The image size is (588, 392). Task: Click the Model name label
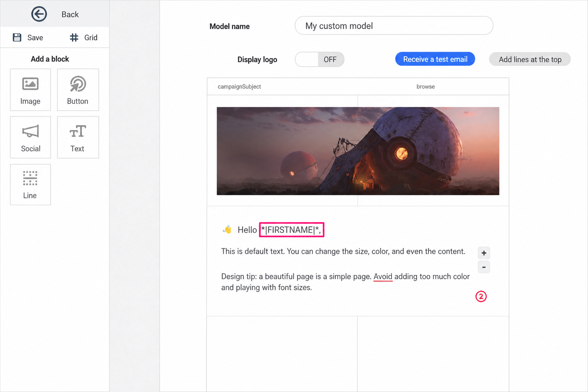coord(230,26)
